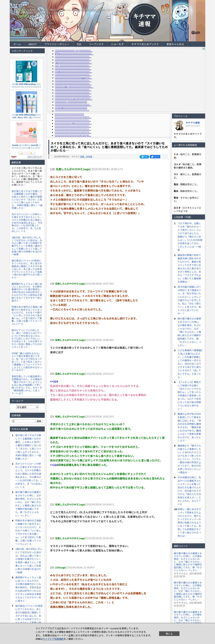Open the 月を選択 archive dropdown
The height and width of the screenshot is (644, 215).
pos(27,407)
